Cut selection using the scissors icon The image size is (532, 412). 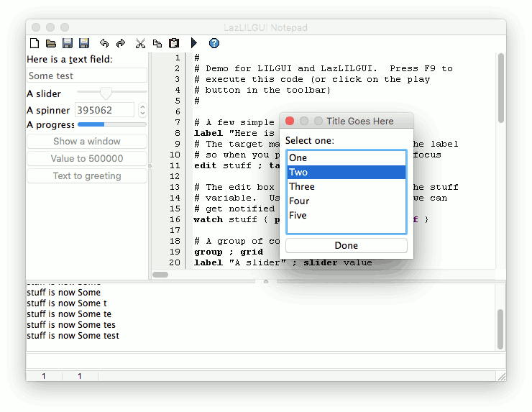140,44
